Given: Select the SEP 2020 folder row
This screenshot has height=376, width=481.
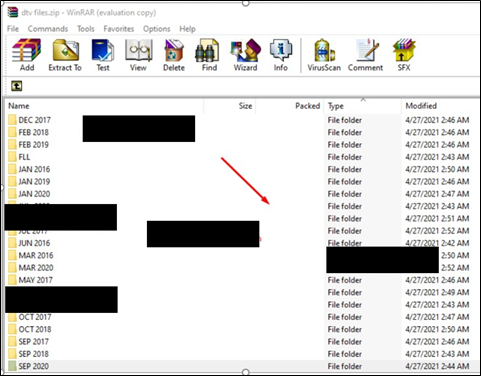Looking at the screenshot, I should click(x=241, y=366).
